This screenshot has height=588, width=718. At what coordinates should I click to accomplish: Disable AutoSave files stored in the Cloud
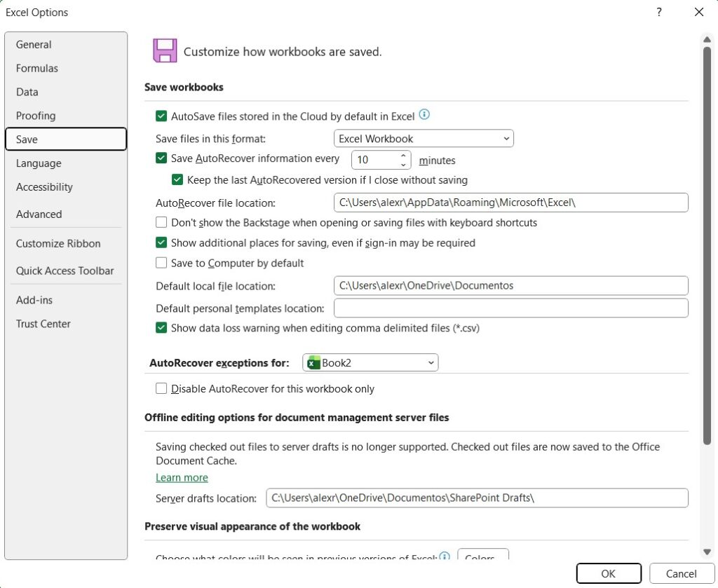coord(161,115)
